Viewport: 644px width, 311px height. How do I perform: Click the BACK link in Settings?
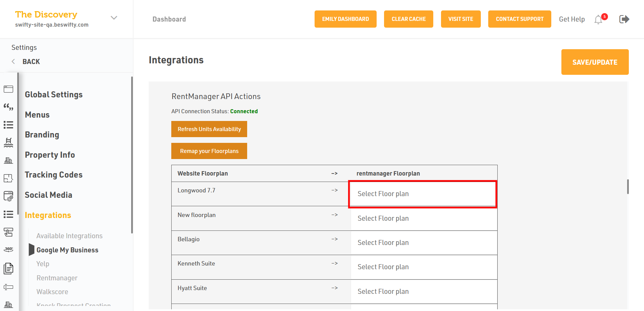tap(31, 62)
